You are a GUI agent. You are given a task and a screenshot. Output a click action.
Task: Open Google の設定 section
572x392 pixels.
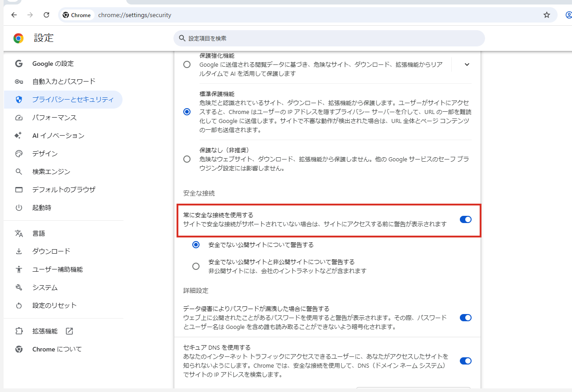pos(63,64)
